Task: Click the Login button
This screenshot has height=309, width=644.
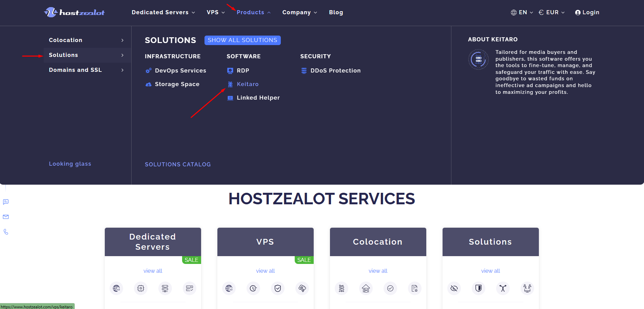Action: (587, 12)
